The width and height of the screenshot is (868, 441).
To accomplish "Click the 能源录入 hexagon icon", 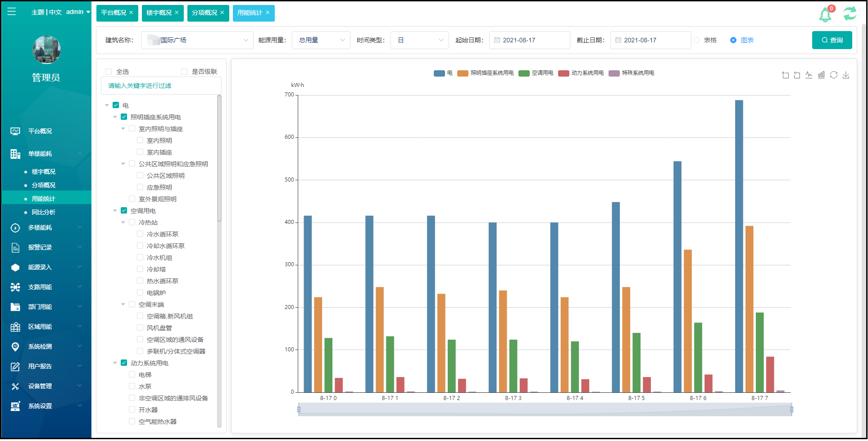I will (15, 268).
